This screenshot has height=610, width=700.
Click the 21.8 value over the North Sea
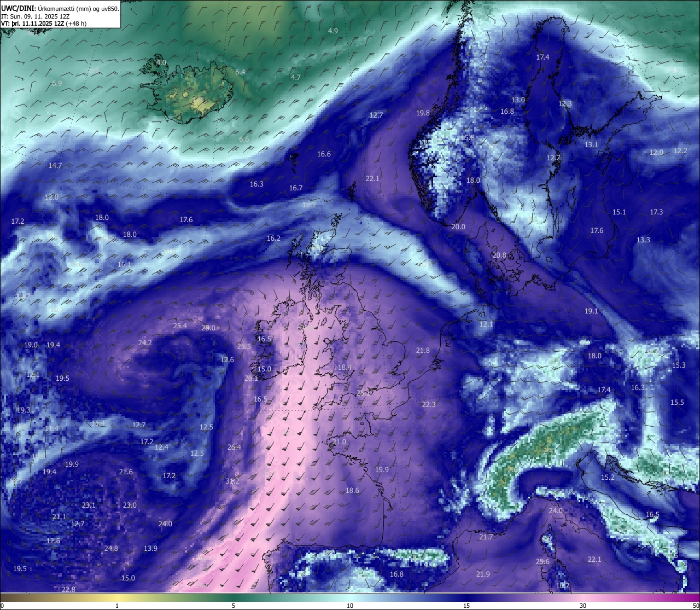423,351
